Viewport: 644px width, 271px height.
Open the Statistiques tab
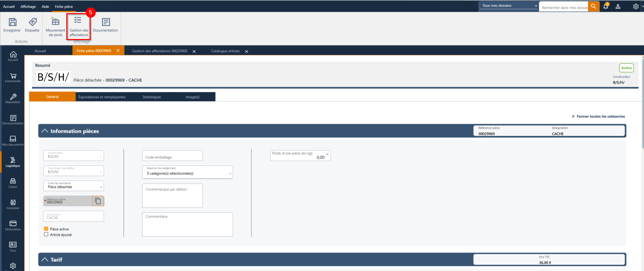pyautogui.click(x=151, y=97)
